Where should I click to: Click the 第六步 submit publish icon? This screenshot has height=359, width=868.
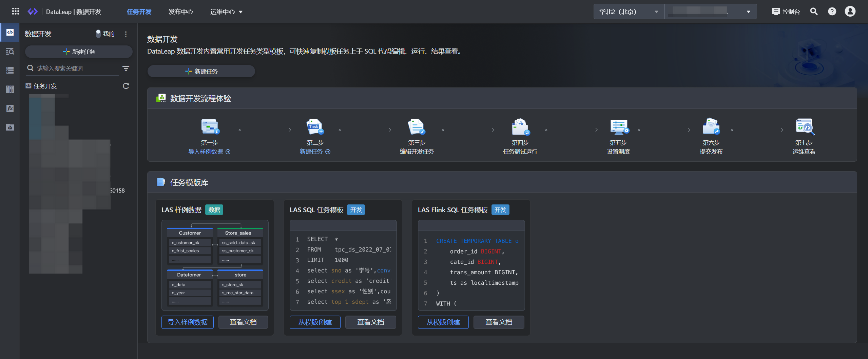[x=711, y=127]
